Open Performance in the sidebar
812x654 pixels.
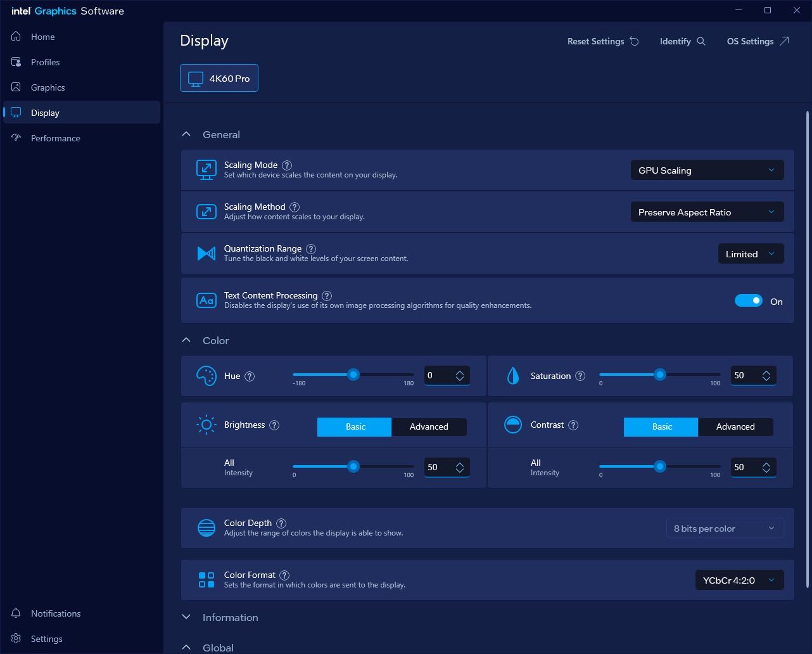pyautogui.click(x=81, y=138)
